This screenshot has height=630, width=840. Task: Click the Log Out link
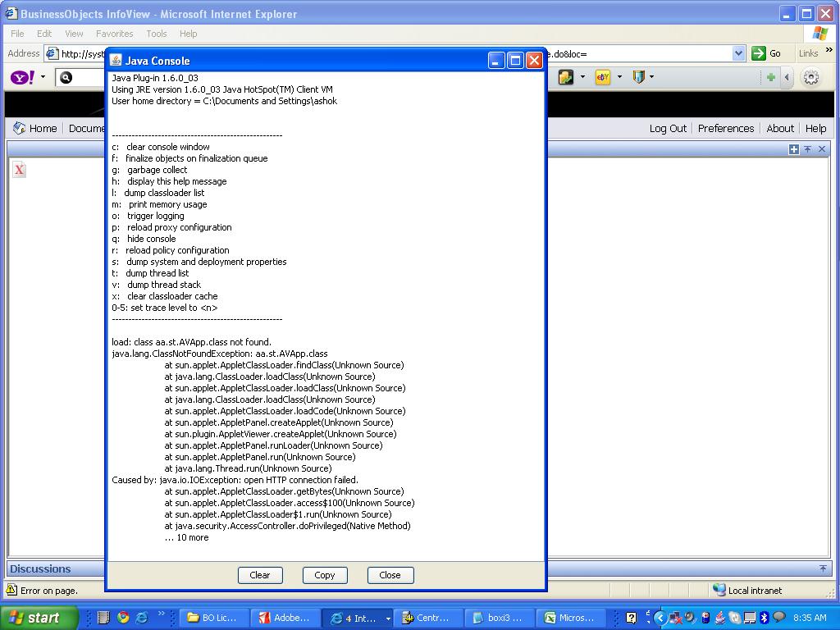pyautogui.click(x=668, y=128)
